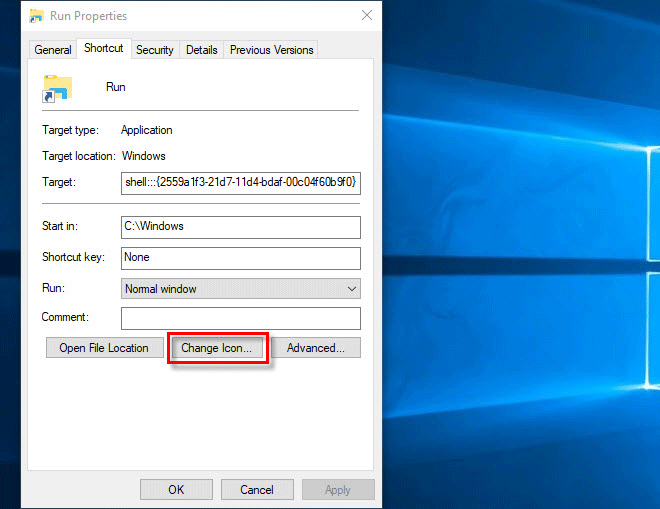Click the Start in field
Viewport: 660px width, 509px height.
point(241,227)
